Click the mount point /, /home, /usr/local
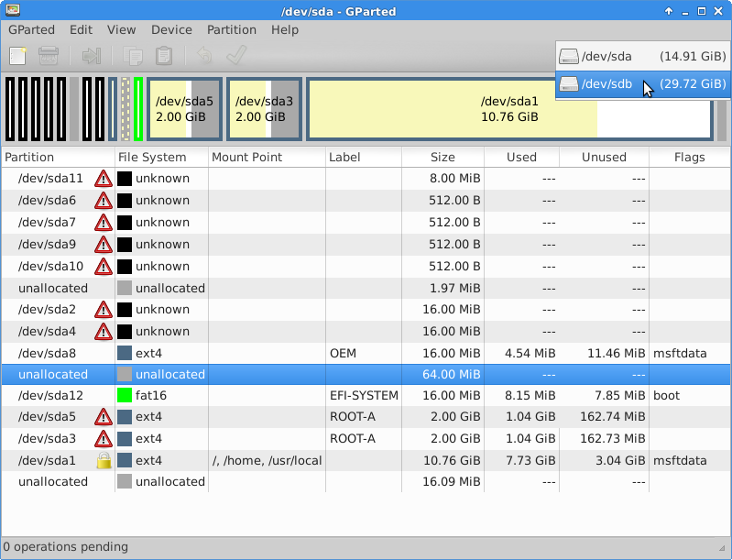The image size is (732, 560). tap(267, 460)
